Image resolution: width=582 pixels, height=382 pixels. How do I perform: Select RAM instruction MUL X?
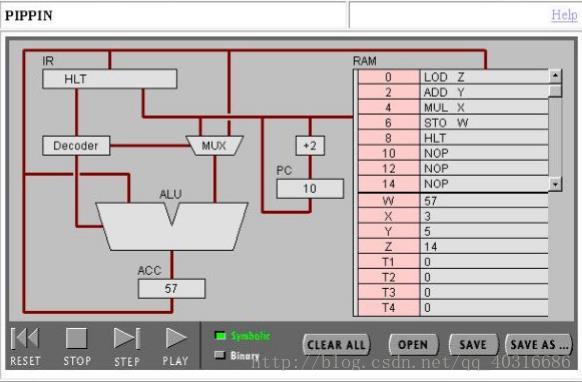click(x=484, y=107)
